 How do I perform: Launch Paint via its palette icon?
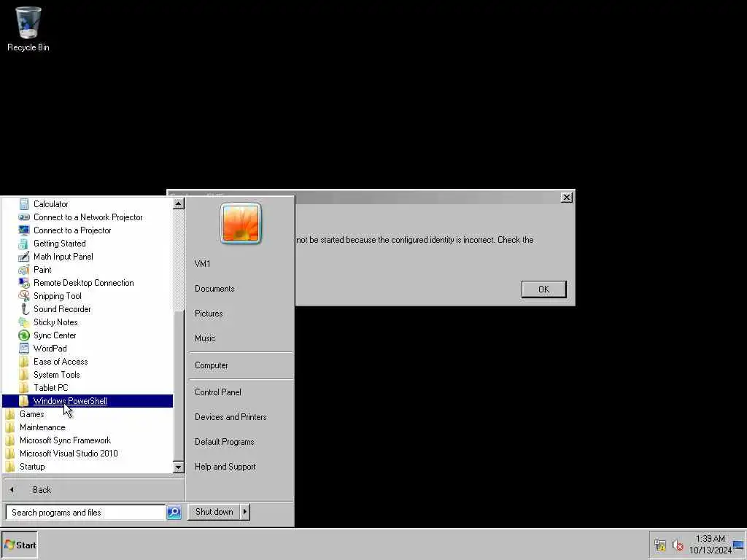pyautogui.click(x=24, y=270)
